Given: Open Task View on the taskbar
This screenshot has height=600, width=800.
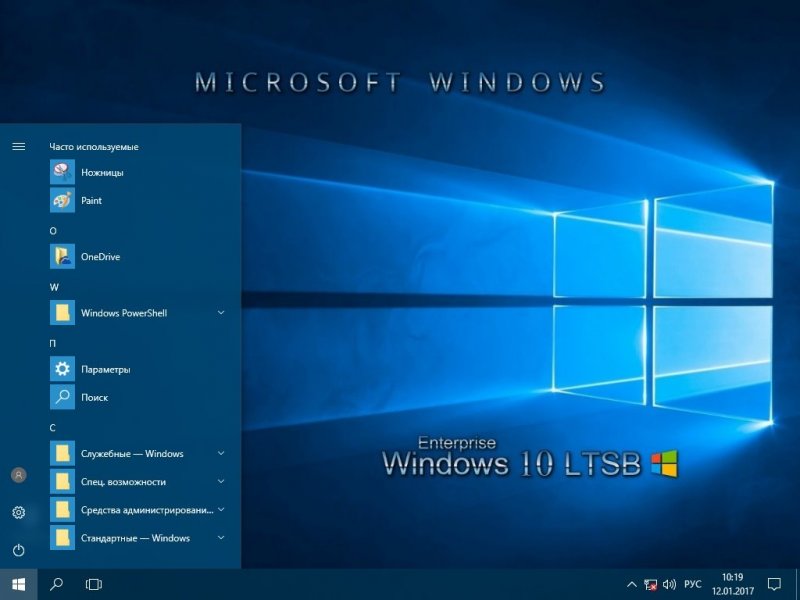Looking at the screenshot, I should pos(94,584).
